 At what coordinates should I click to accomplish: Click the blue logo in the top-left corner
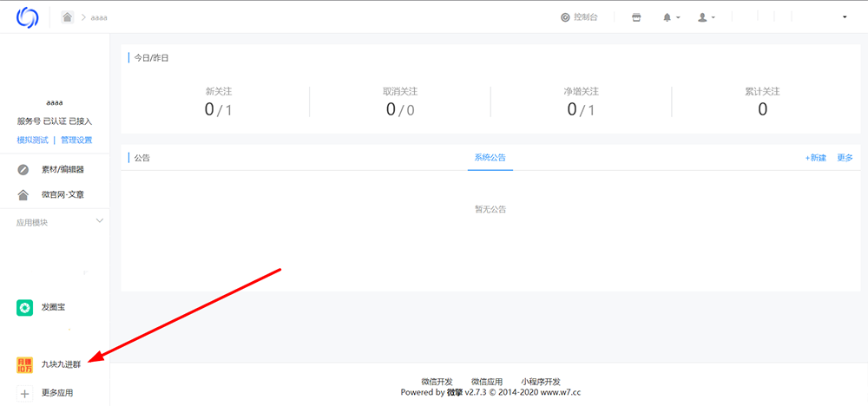point(28,16)
